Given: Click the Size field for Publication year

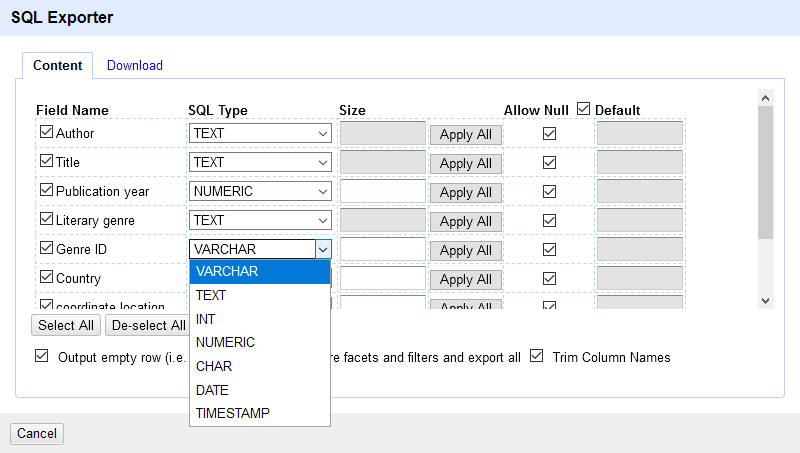Looking at the screenshot, I should (x=383, y=191).
